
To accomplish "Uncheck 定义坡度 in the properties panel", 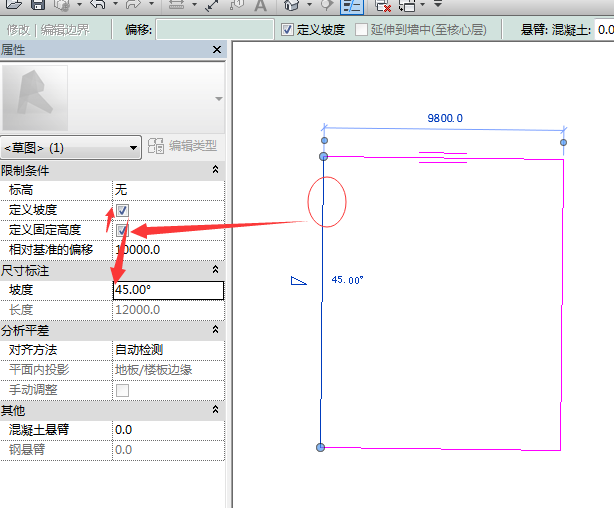I will pyautogui.click(x=122, y=210).
